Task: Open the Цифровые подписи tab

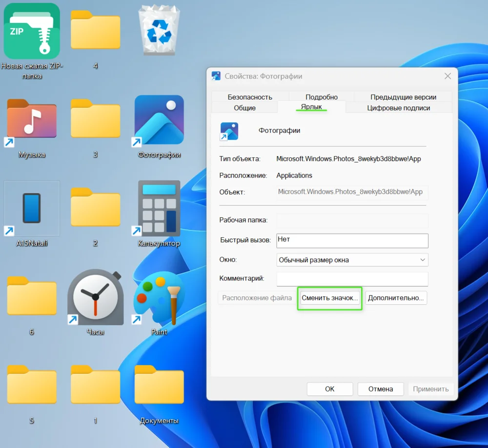Action: (x=398, y=108)
